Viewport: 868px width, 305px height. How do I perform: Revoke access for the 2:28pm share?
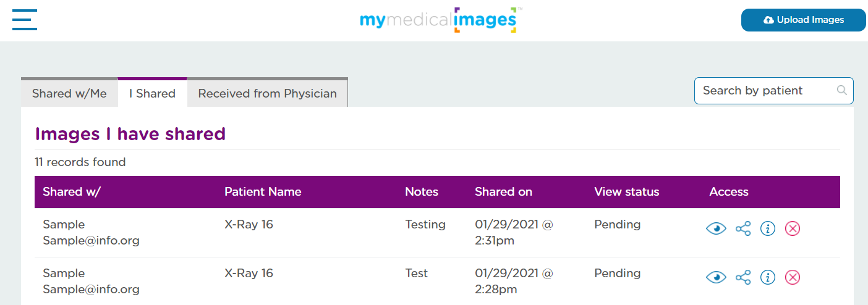click(x=793, y=278)
